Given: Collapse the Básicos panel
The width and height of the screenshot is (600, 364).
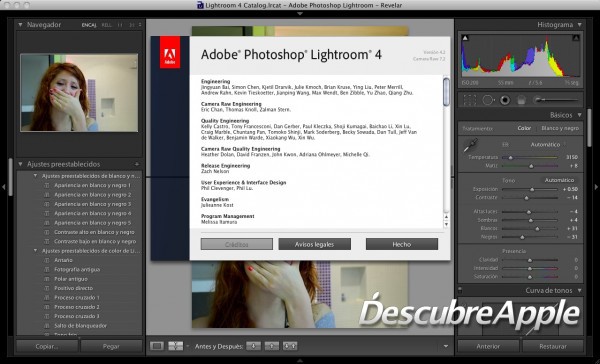Looking at the screenshot, I should pyautogui.click(x=579, y=115).
